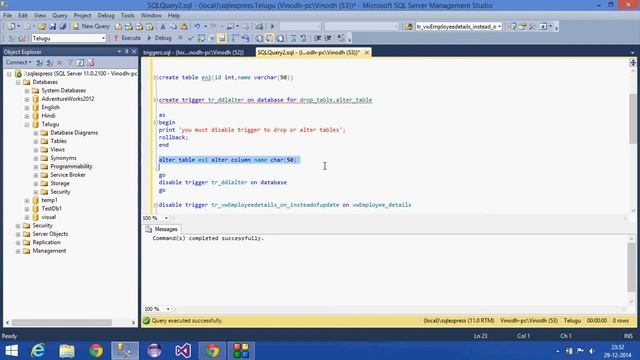Select the Service Broker folder
This screenshot has height=360, width=640.
tap(68, 175)
